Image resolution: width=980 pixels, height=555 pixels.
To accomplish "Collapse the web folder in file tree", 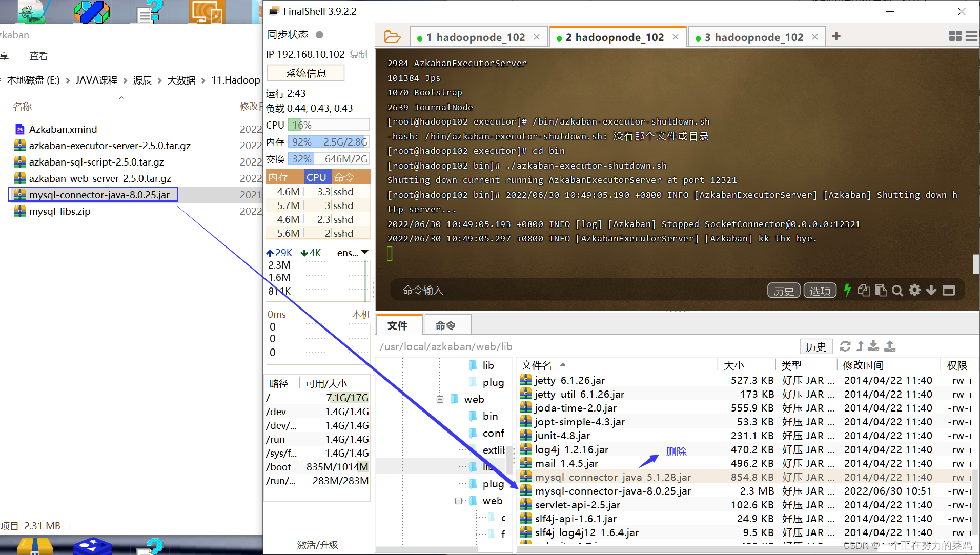I will 440,399.
